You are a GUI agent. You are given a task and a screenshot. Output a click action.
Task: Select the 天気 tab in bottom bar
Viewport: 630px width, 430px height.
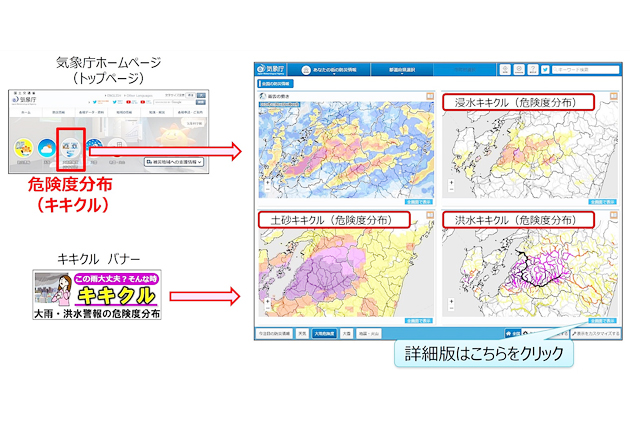pos(302,334)
